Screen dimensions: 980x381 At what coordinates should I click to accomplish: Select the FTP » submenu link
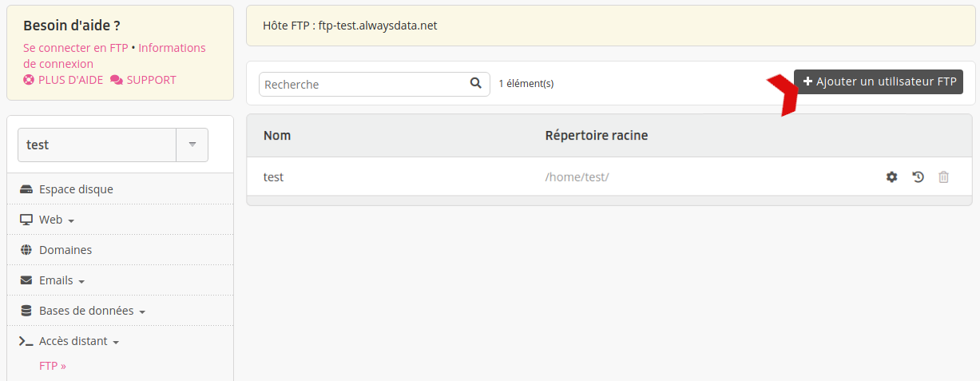coord(53,366)
